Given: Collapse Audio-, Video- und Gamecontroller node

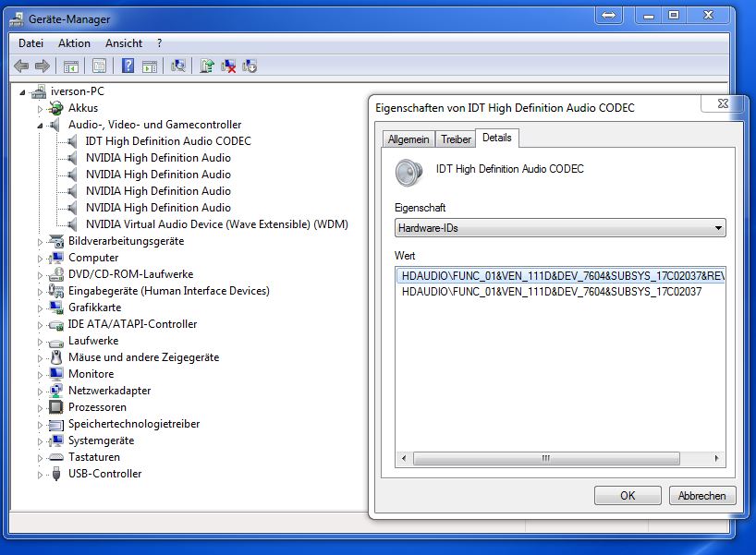Looking at the screenshot, I should click(x=40, y=126).
